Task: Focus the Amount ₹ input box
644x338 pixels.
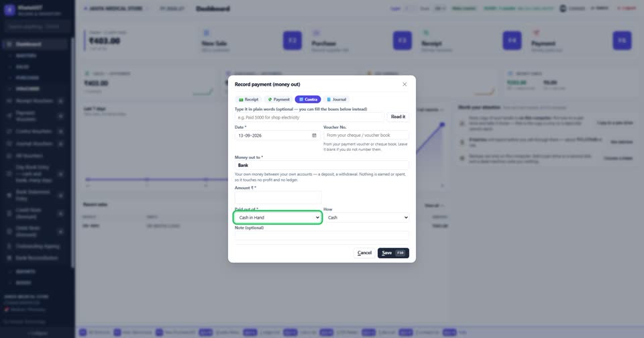Action: tap(278, 197)
